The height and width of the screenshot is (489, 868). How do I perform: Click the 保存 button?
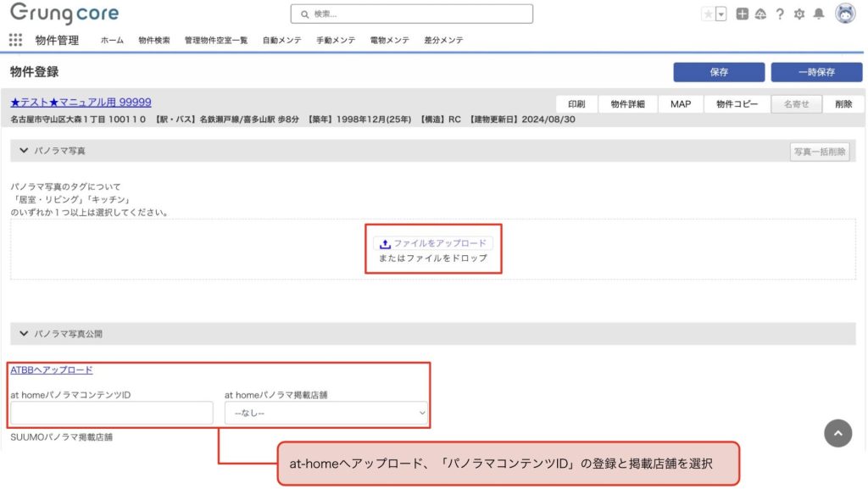click(719, 72)
